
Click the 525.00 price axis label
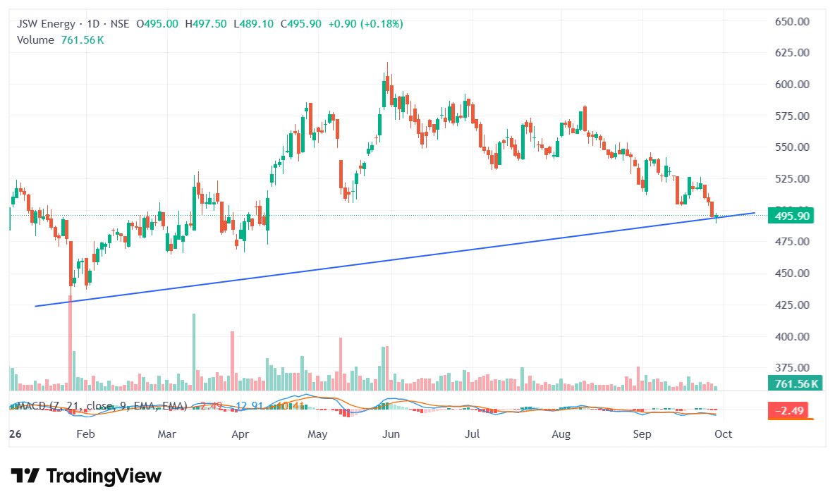pyautogui.click(x=792, y=179)
